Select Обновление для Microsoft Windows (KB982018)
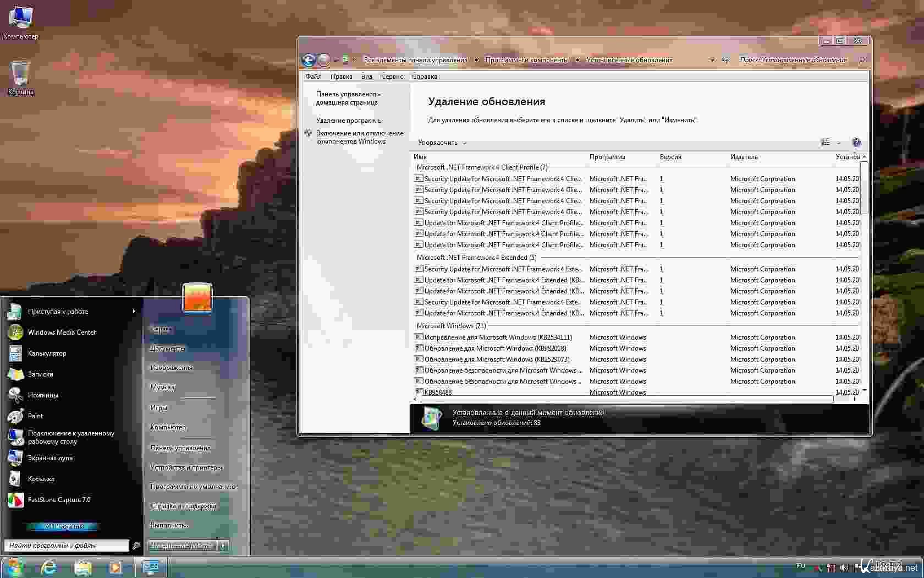 point(636,348)
